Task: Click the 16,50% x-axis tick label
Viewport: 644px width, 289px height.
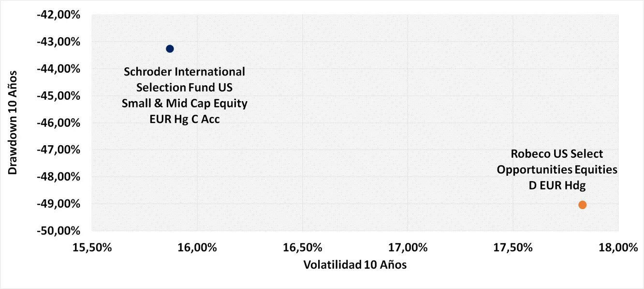Action: 302,248
